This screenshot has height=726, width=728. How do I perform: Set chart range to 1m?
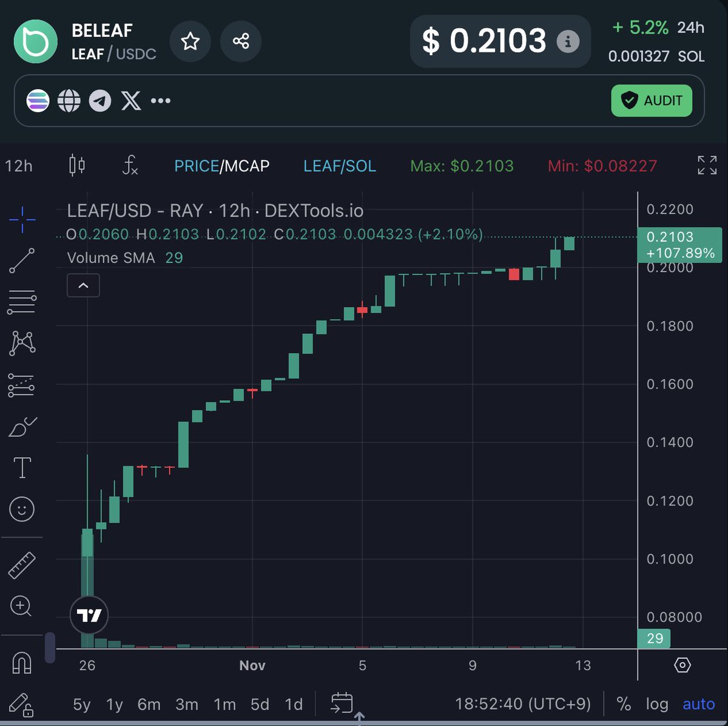pos(224,704)
